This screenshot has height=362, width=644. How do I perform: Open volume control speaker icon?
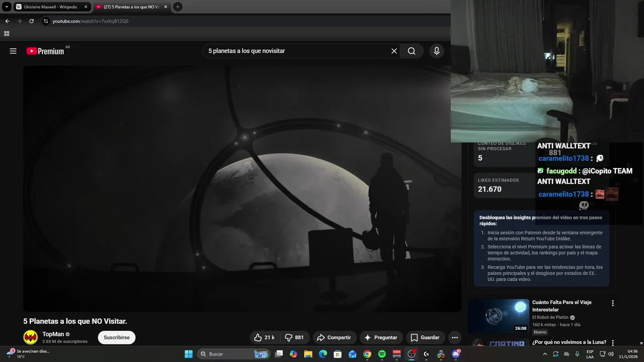611,354
